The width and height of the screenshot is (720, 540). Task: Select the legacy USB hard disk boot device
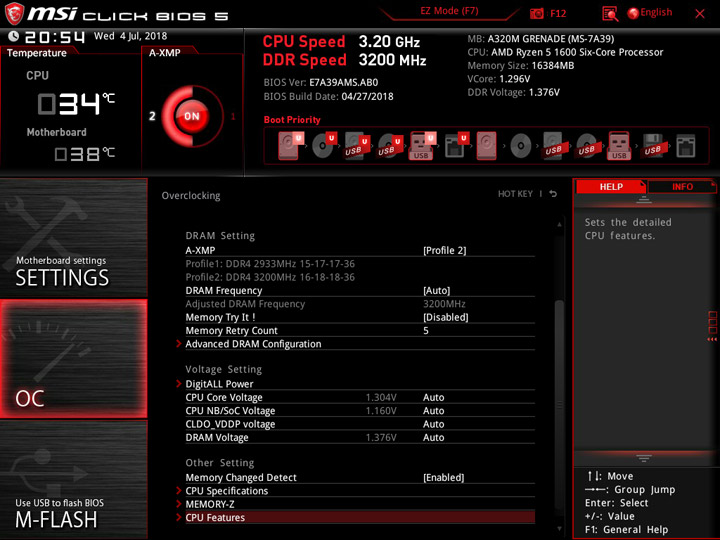point(554,146)
